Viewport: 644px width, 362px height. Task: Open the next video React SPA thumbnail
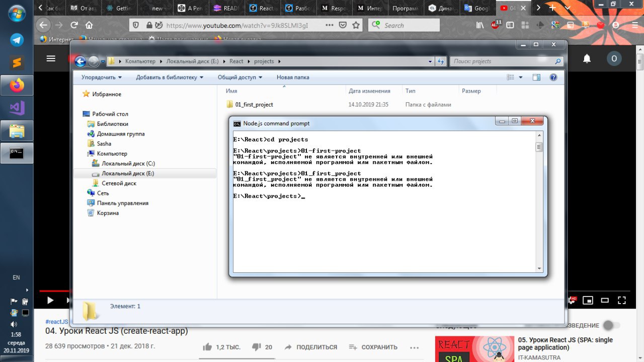[x=474, y=349]
